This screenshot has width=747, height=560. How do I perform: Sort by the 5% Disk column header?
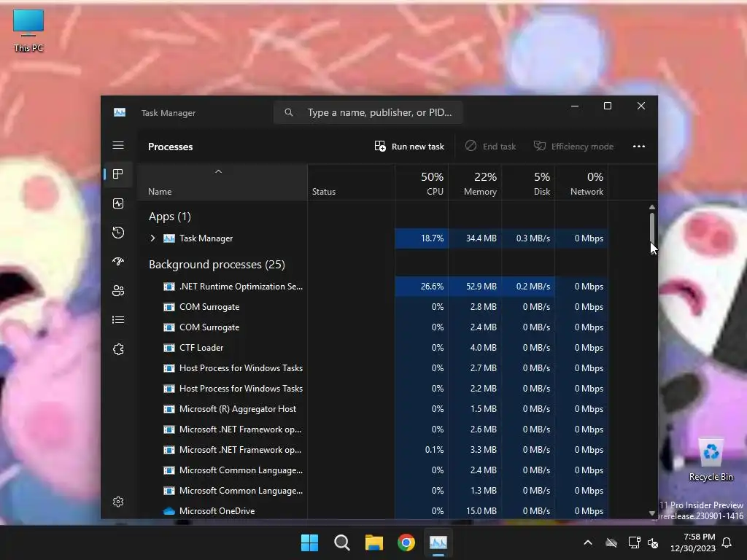(x=528, y=183)
